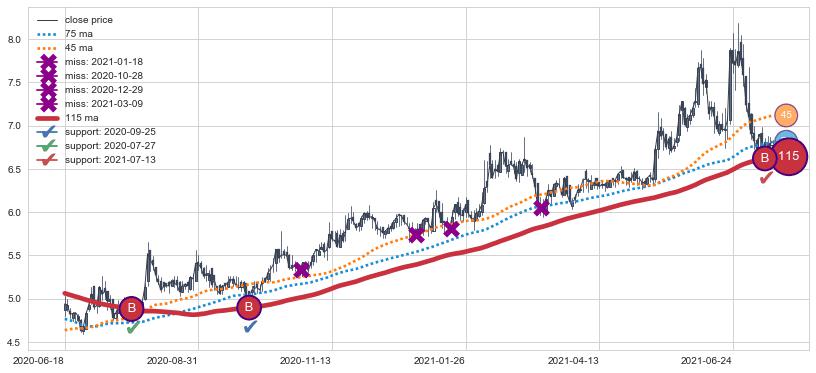Click the red 115 circle marker
This screenshot has width=816, height=373.
pos(789,156)
